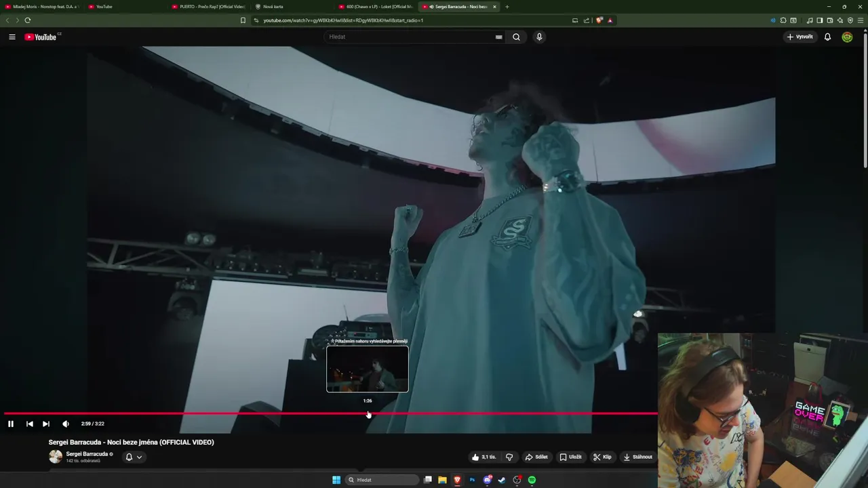The height and width of the screenshot is (488, 868).
Task: Open the Brave Rewards triangle icon
Action: [610, 20]
